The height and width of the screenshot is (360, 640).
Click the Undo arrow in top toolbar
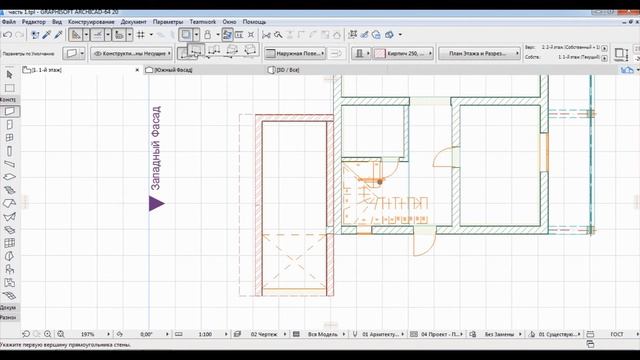[x=7, y=35]
